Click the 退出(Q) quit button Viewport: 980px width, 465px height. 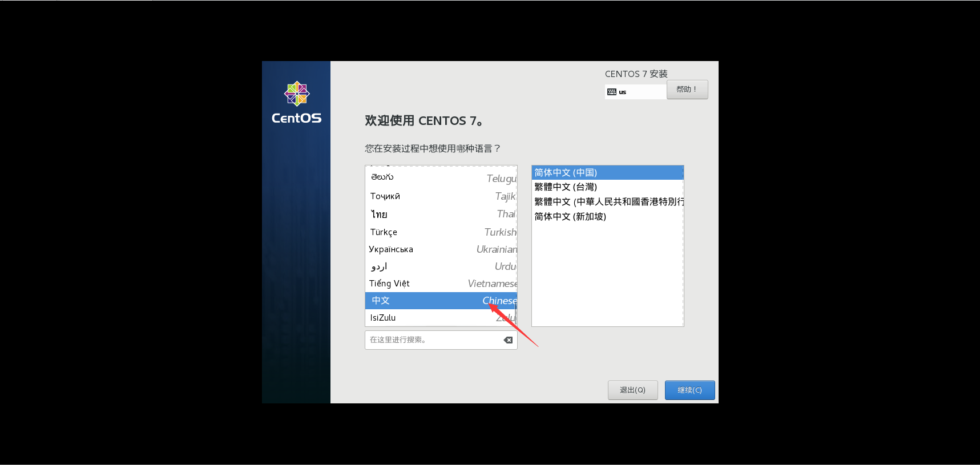point(632,390)
